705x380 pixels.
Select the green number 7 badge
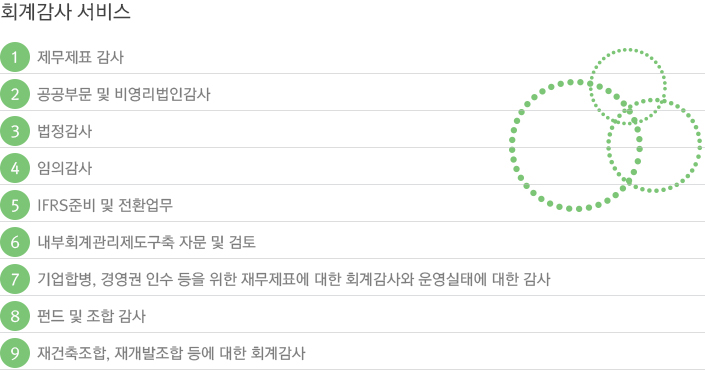(x=15, y=279)
